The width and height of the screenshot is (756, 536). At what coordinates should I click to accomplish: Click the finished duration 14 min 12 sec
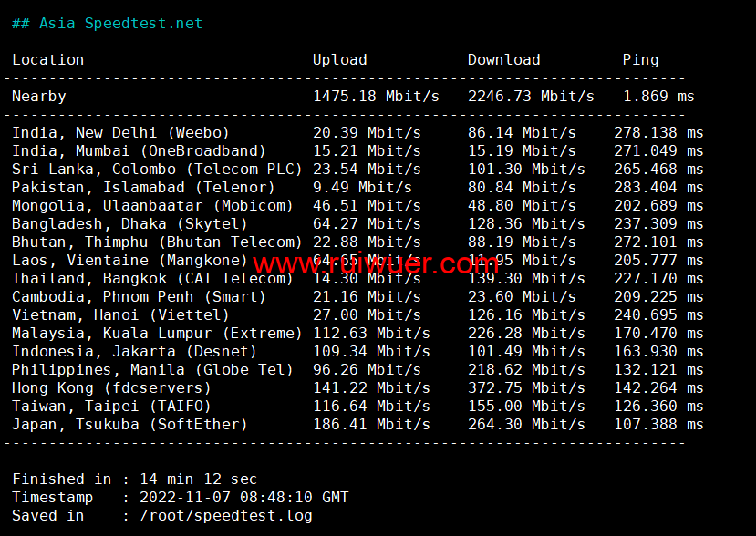[198, 479]
